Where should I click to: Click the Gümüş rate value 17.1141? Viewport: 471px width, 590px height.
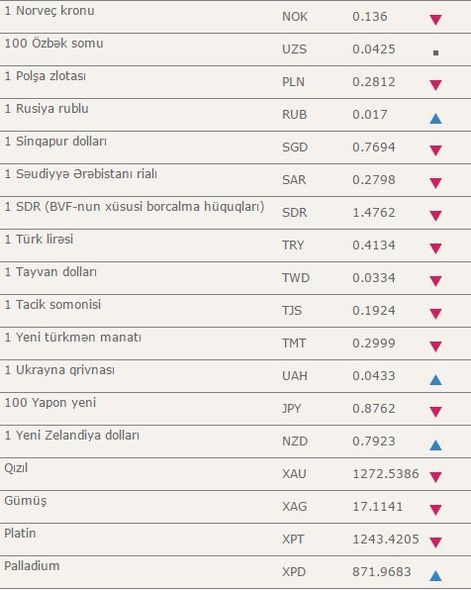(377, 506)
